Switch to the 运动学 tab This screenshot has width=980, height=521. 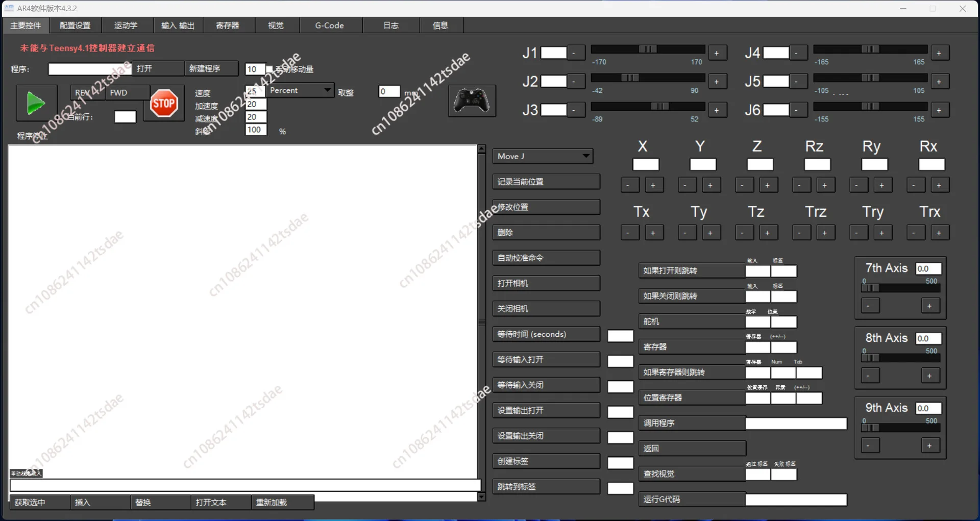(x=126, y=26)
